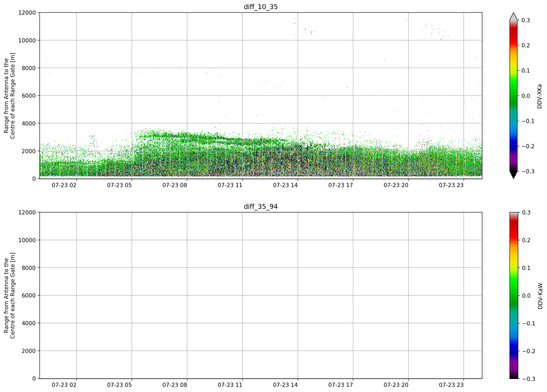Click the −0.2 tick on DDV-XKa colorbar

click(x=528, y=146)
